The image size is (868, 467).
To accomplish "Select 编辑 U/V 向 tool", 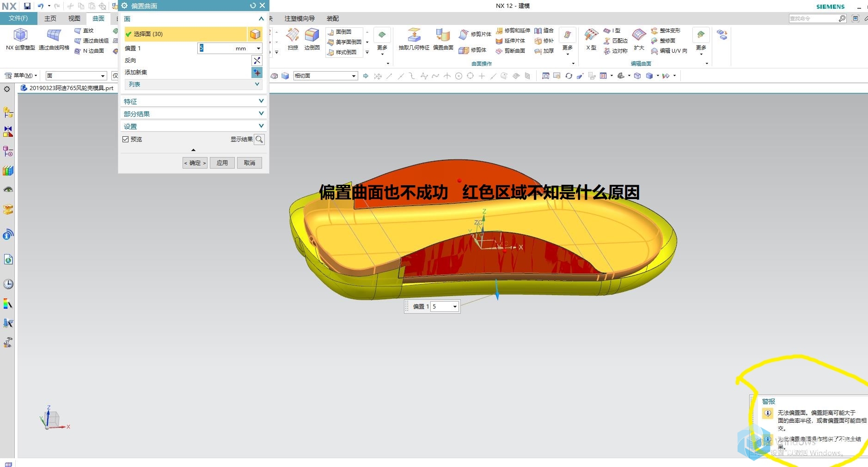I will [x=669, y=51].
